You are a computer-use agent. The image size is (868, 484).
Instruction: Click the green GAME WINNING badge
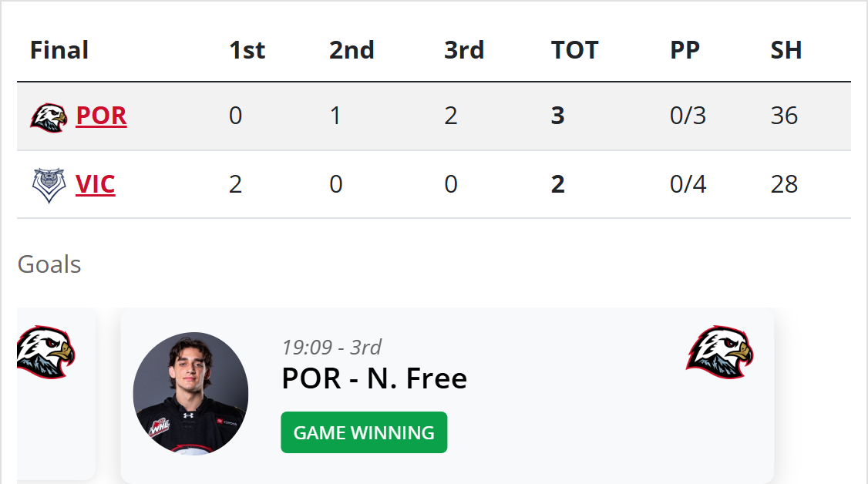(x=364, y=432)
